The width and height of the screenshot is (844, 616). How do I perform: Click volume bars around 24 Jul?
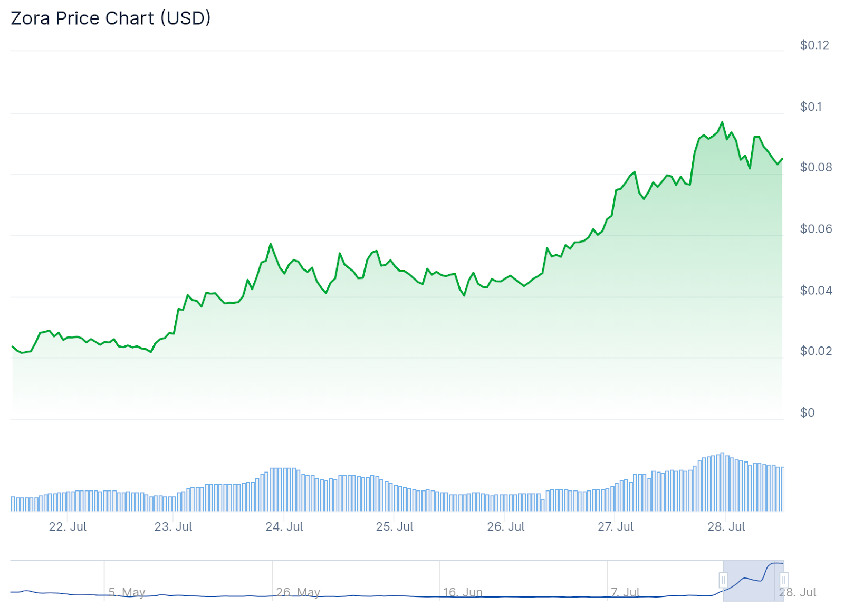click(284, 489)
